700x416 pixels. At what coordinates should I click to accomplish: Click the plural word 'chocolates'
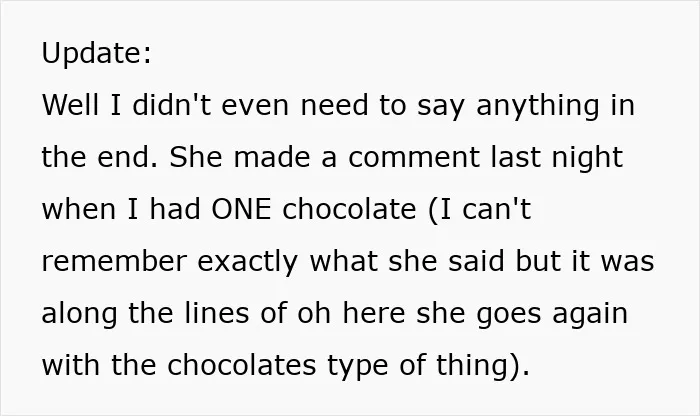point(242,365)
